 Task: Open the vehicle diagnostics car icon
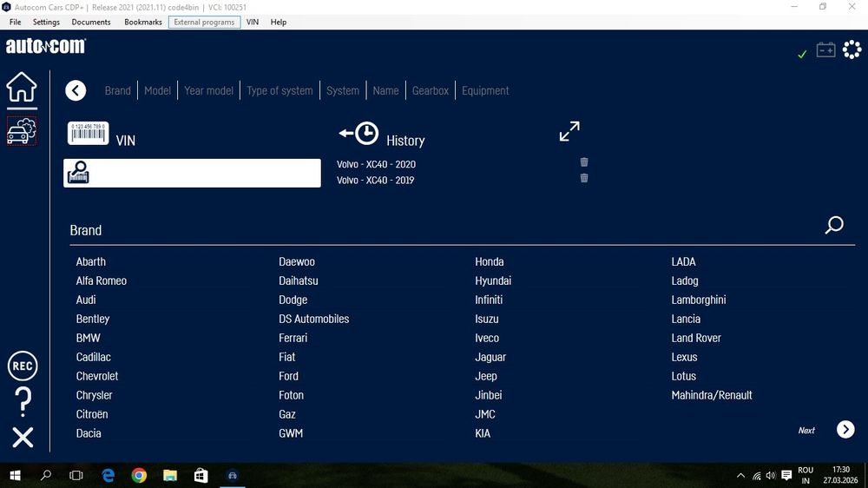coord(22,131)
